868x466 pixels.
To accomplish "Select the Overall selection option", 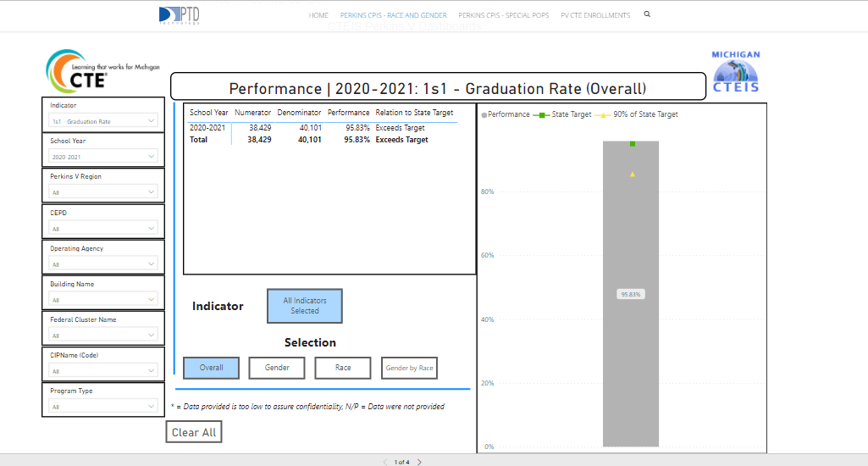I will [212, 368].
